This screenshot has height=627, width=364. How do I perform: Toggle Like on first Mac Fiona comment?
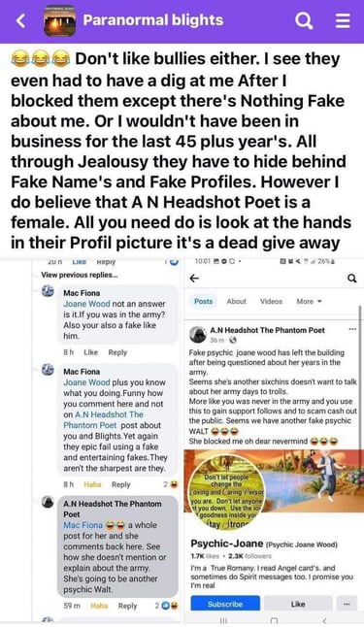91,352
